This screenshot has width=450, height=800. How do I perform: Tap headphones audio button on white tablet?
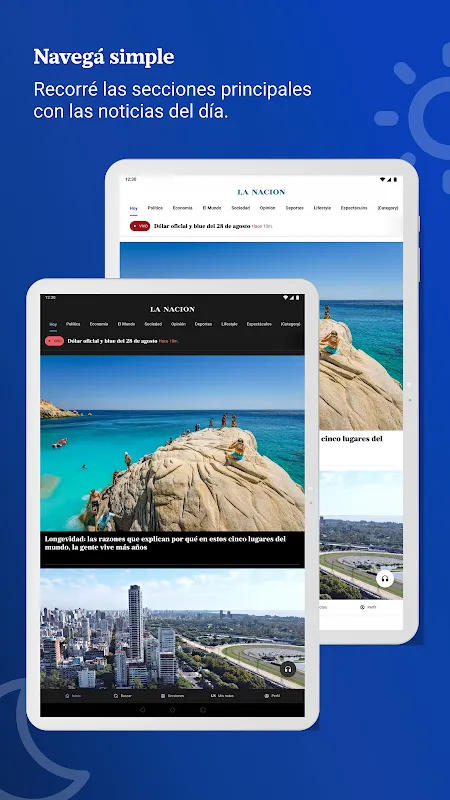click(385, 578)
